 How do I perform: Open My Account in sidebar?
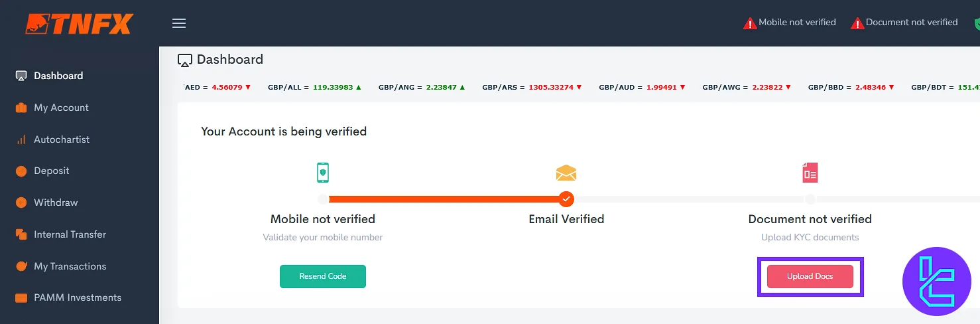click(x=61, y=108)
